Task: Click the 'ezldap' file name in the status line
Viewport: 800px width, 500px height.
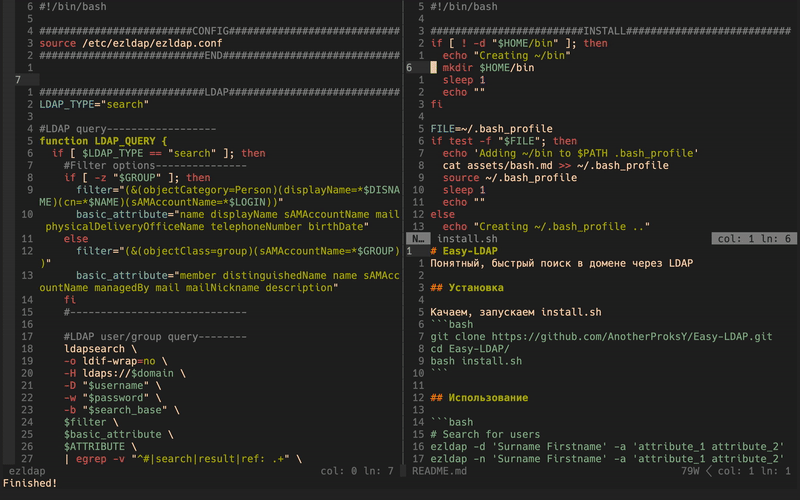Action: pyautogui.click(x=27, y=471)
